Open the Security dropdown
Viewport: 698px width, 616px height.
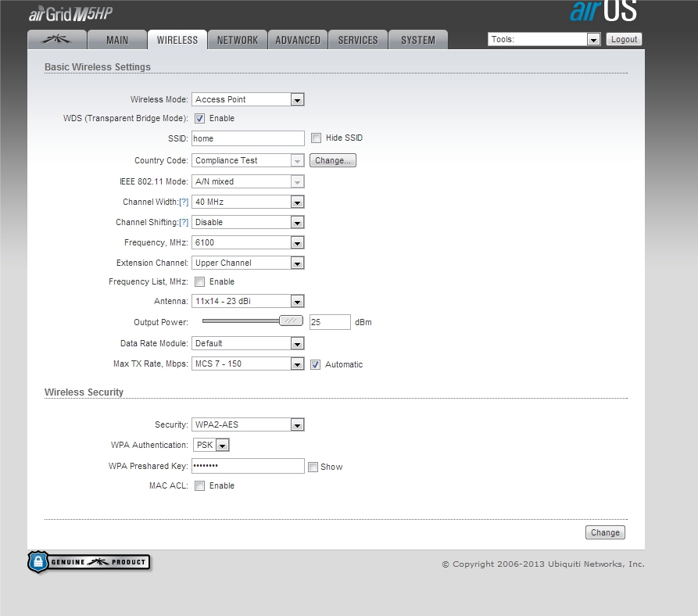[x=248, y=424]
